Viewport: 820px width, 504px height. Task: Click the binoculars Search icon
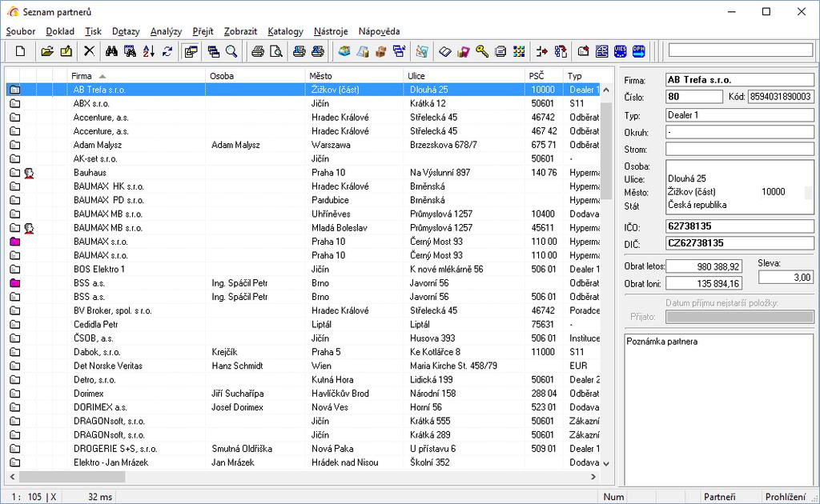pos(111,51)
